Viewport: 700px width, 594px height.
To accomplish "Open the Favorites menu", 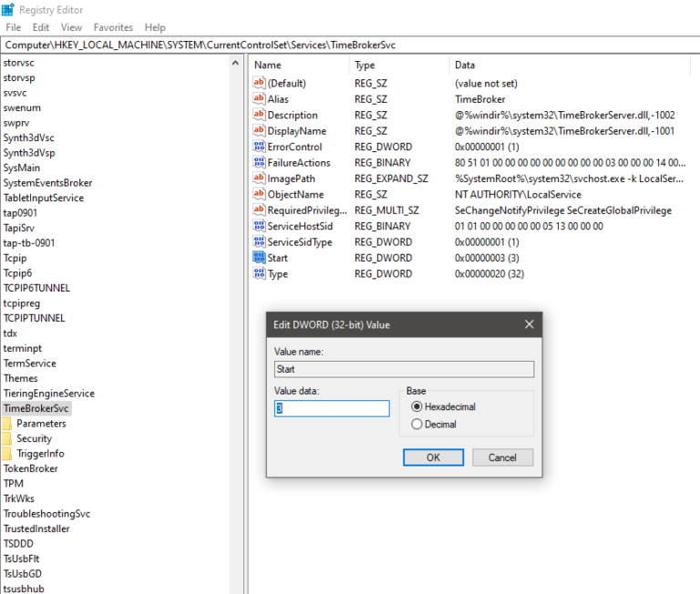I will 113,27.
